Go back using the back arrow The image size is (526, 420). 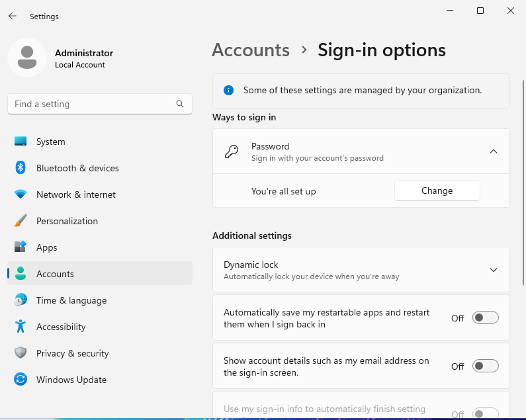[13, 17]
